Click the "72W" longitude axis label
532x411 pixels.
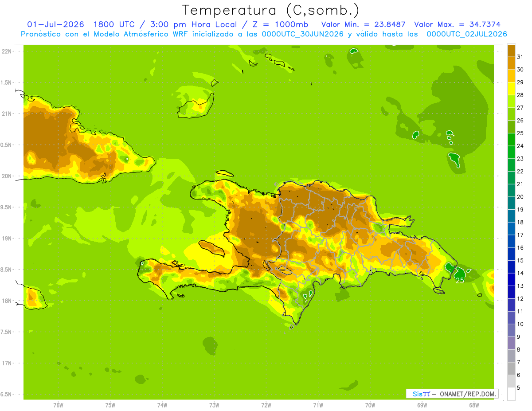[266, 405]
